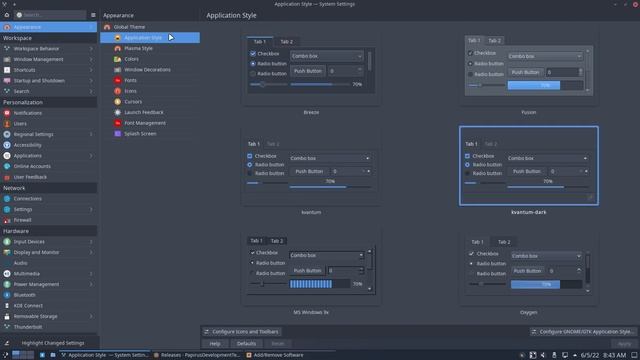Click the Window Decorations icon
The height and width of the screenshot is (360, 640).
click(x=118, y=69)
